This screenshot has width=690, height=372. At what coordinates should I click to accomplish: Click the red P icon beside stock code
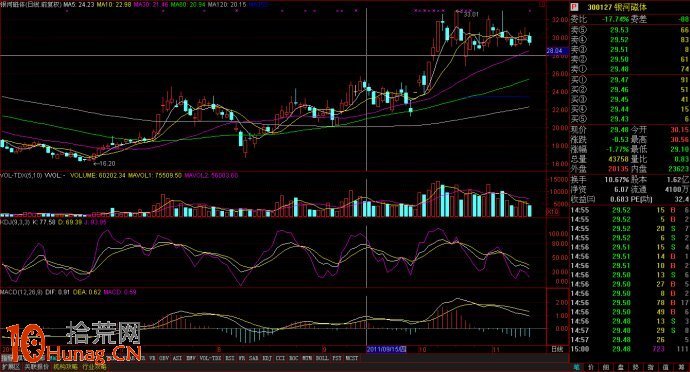[574, 7]
